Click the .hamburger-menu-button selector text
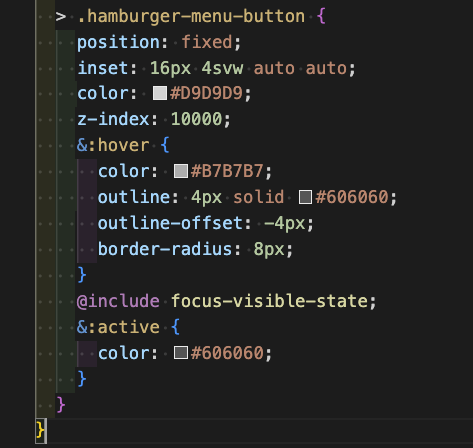The image size is (473, 448). pyautogui.click(x=191, y=16)
